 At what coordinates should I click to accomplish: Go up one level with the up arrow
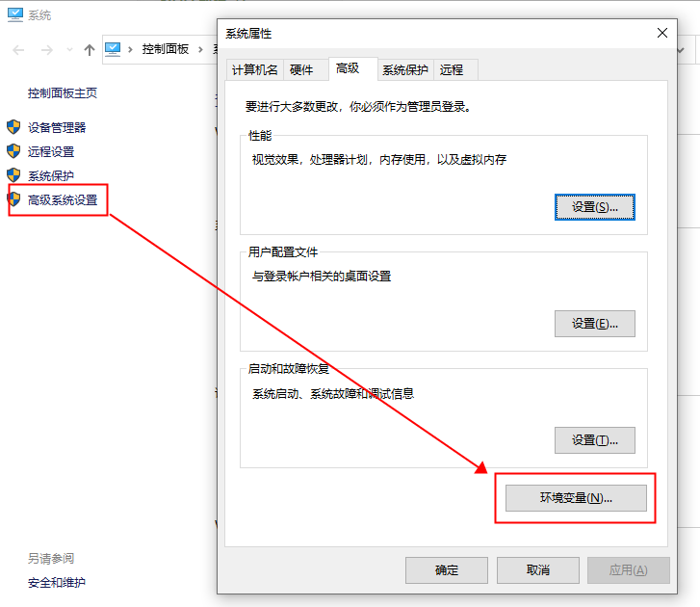[90, 49]
